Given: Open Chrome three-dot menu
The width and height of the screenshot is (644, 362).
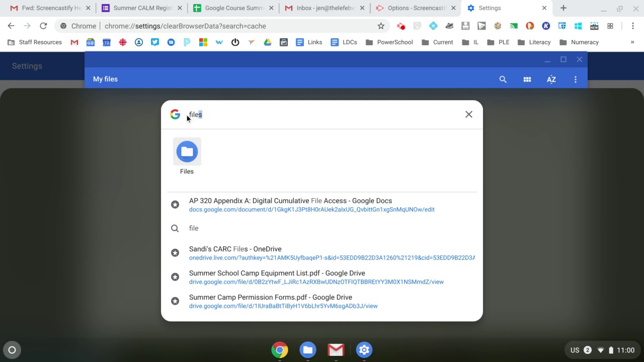Looking at the screenshot, I should [633, 26].
